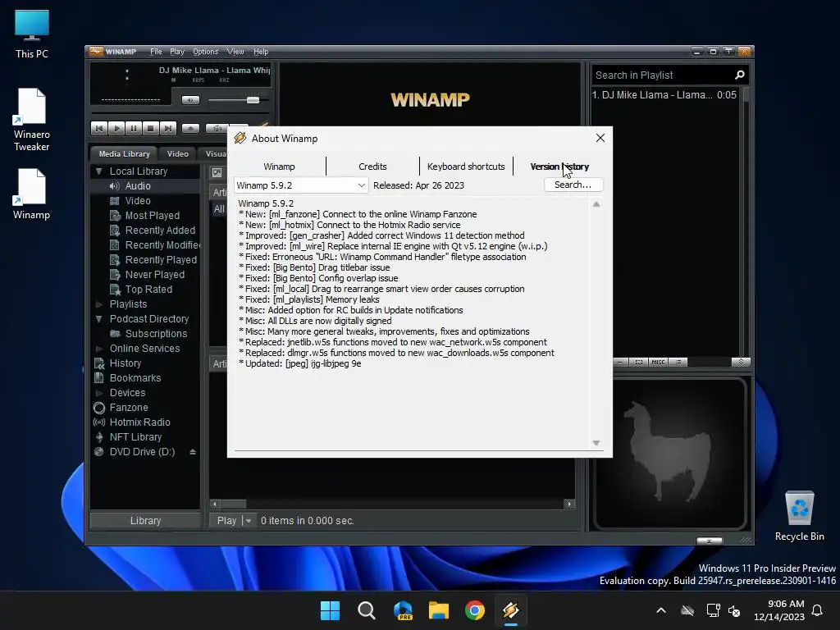Click the song seek progress bar

[180, 113]
